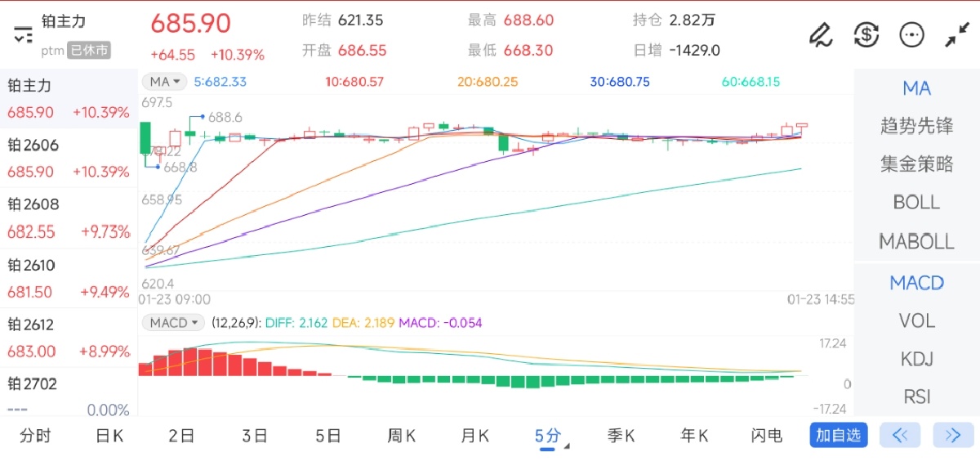The height and width of the screenshot is (466, 980).
Task: Click the 688.6 high price marker on chart
Action: (x=225, y=118)
